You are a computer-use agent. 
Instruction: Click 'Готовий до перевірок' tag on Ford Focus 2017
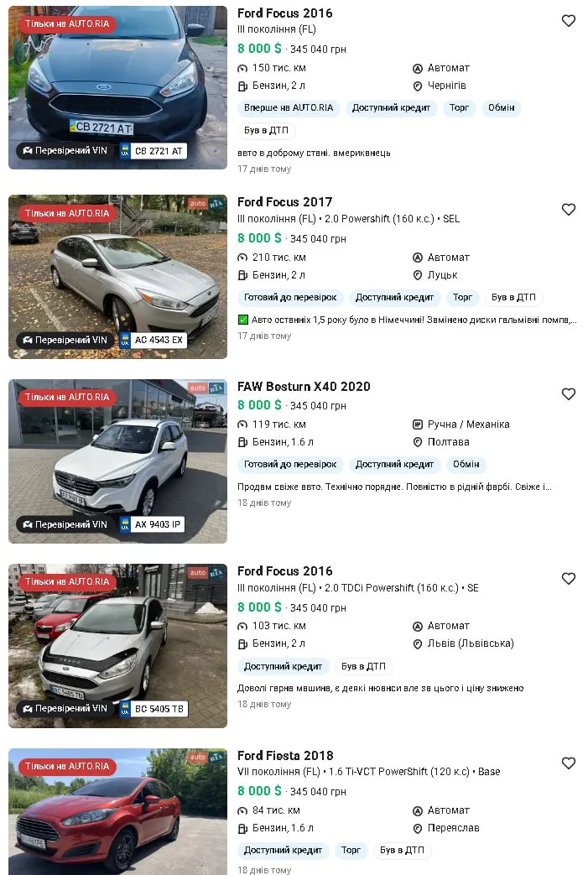pyautogui.click(x=290, y=298)
